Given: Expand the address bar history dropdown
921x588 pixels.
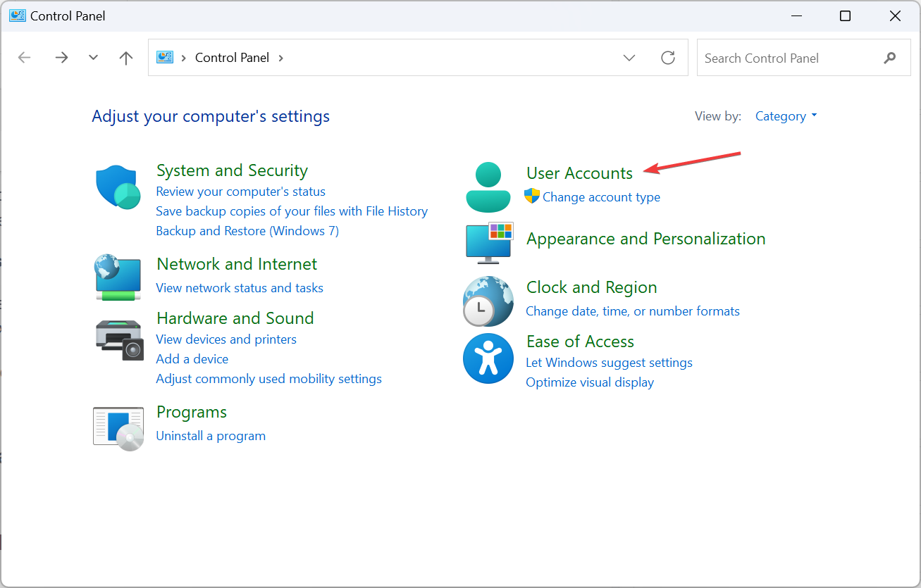Looking at the screenshot, I should click(629, 58).
